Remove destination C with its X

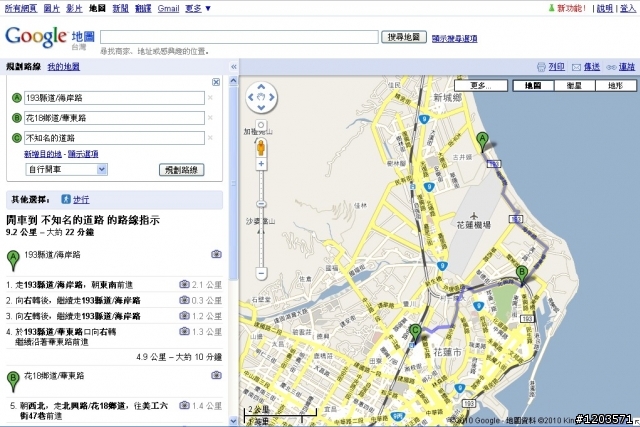pos(210,138)
